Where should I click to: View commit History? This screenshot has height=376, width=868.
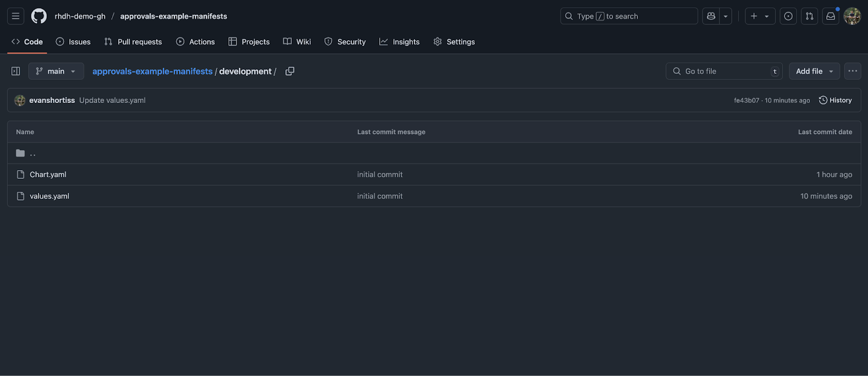(x=835, y=100)
